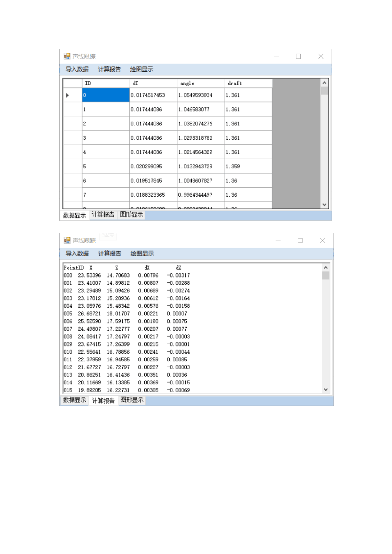This screenshot has height=554, width=392.
Task: Click the PointID header line in report
Action: pyautogui.click(x=122, y=268)
